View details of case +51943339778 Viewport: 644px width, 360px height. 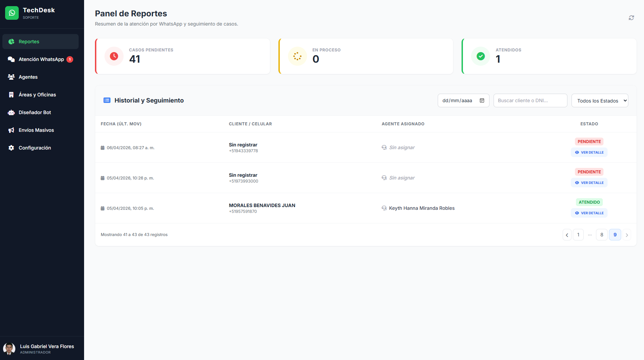(x=589, y=153)
